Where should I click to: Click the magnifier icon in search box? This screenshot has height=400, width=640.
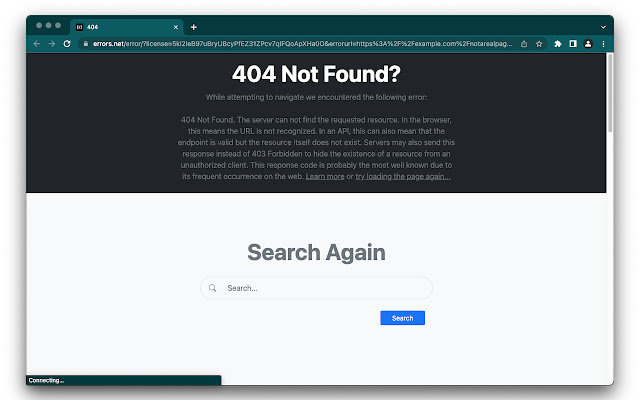click(x=212, y=288)
